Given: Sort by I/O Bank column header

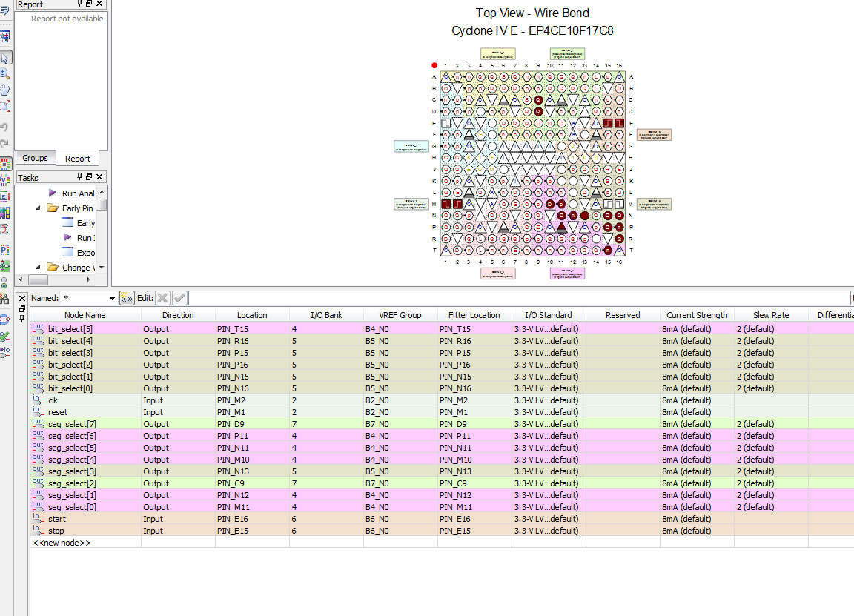Looking at the screenshot, I should (326, 315).
